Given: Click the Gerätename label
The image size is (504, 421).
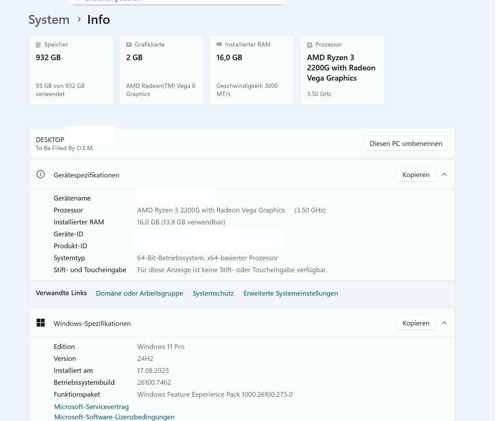Looking at the screenshot, I should (72, 198).
